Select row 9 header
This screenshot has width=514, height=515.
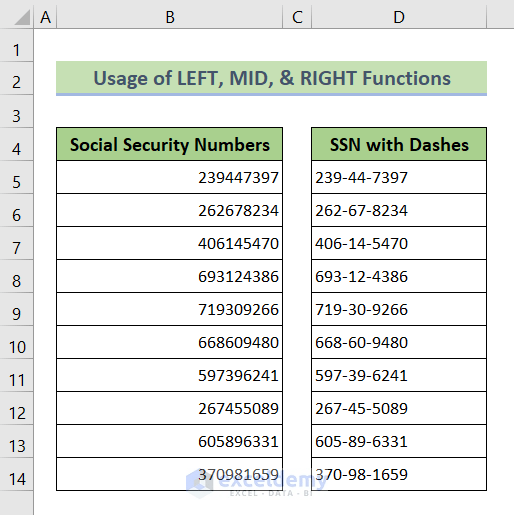tap(17, 309)
